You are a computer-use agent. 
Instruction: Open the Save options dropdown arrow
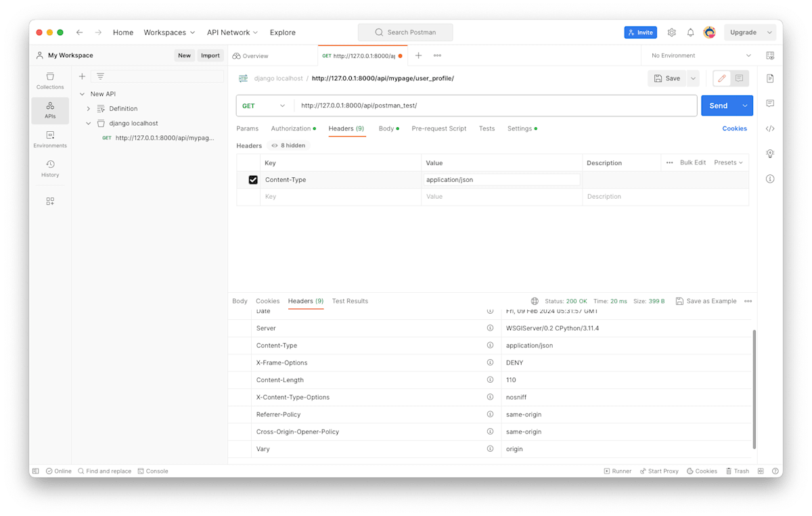[693, 78]
